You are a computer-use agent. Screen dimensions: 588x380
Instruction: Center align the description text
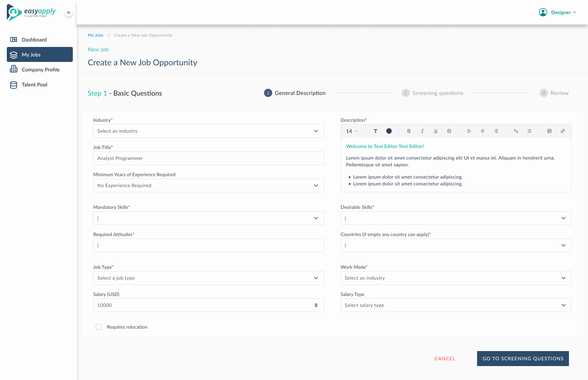pos(483,131)
